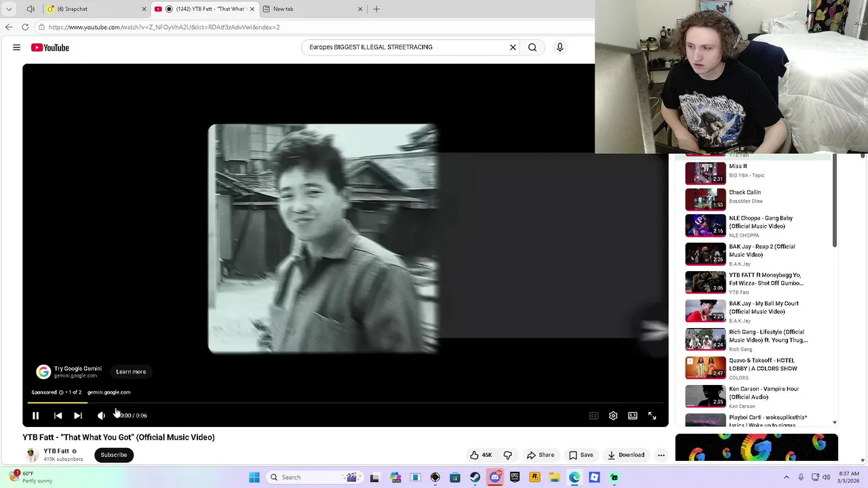Enter fullscreen on the video player
Image resolution: width=868 pixels, height=488 pixels.
652,415
